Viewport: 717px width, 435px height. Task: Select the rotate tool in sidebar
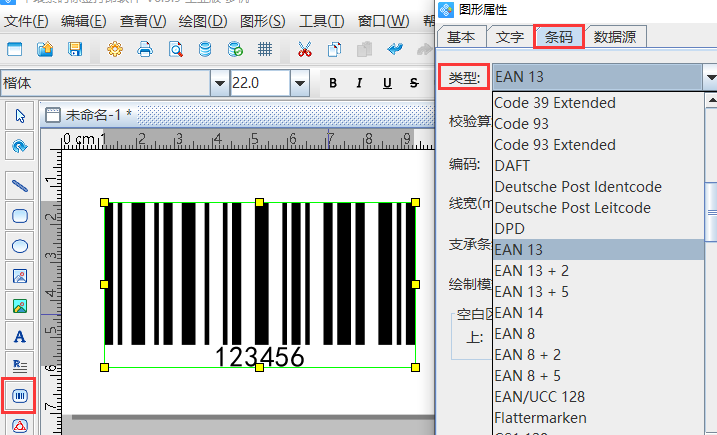[20, 146]
